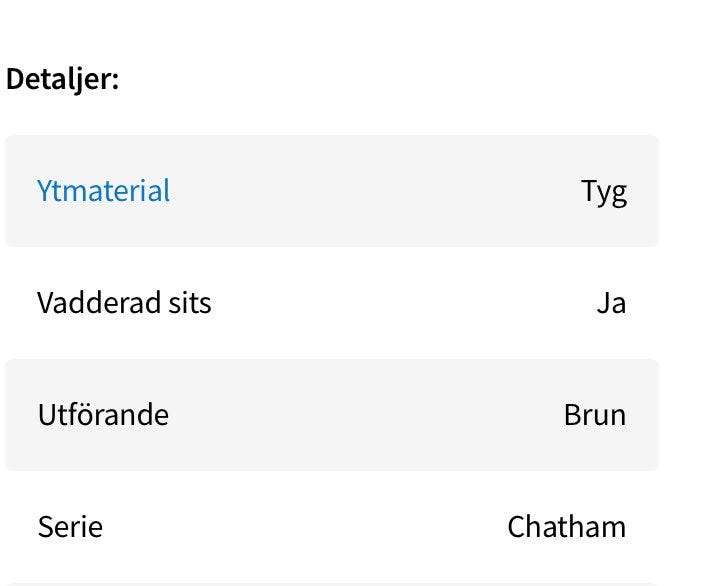
Task: Select the Serie label
Action: point(70,527)
